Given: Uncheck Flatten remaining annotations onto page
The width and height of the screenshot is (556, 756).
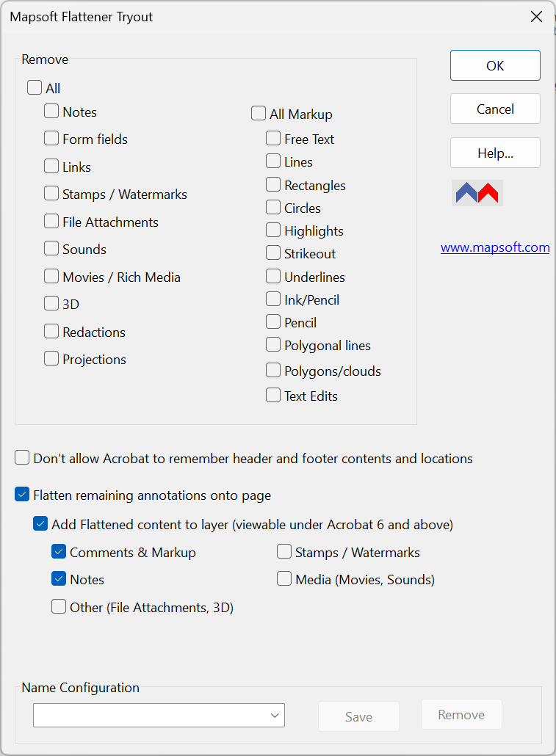Looking at the screenshot, I should [x=21, y=494].
